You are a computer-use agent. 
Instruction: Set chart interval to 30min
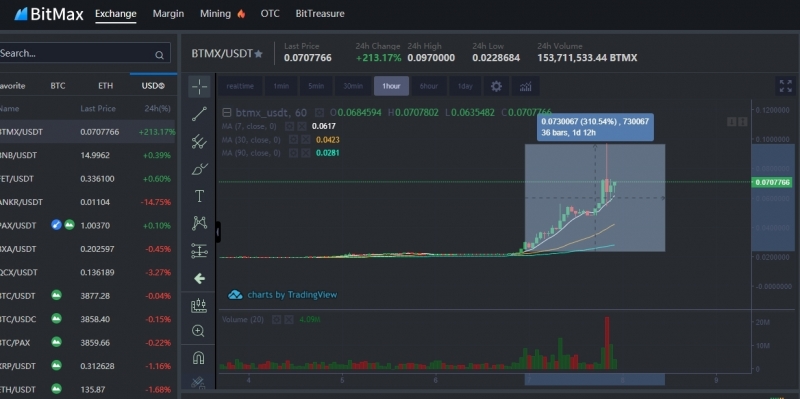(353, 86)
